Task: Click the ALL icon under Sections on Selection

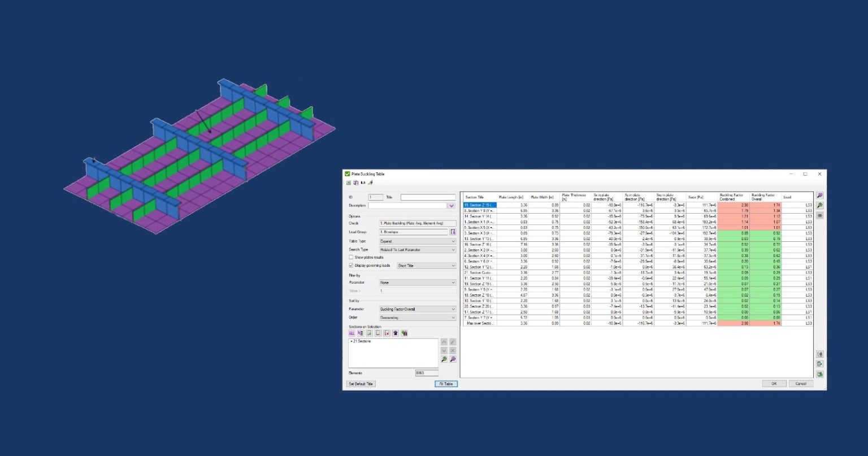Action: pos(351,333)
